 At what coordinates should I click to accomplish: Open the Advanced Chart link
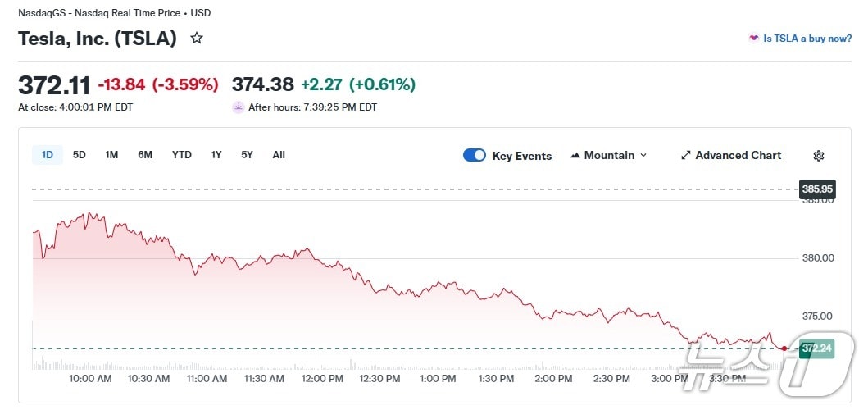coord(738,155)
